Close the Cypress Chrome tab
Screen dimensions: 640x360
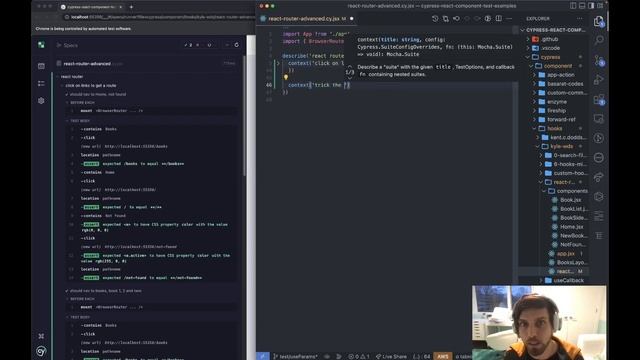pyautogui.click(x=120, y=7)
